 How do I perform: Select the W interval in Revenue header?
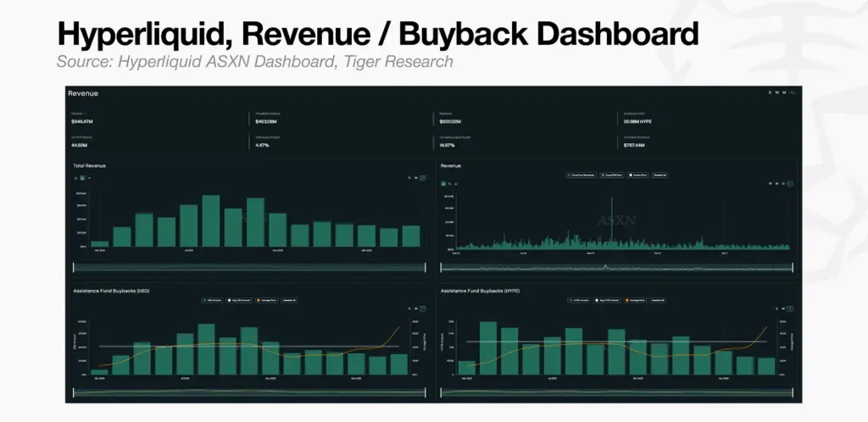click(777, 92)
